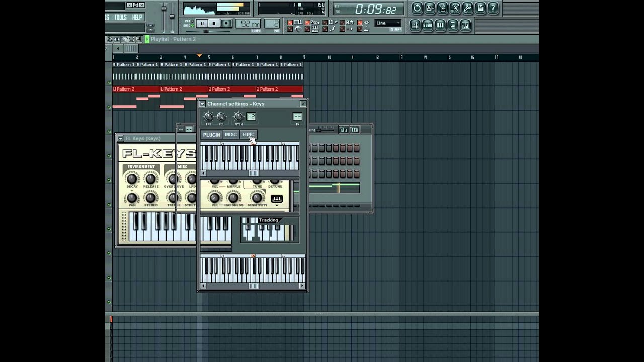Switch to the PLUGIN tab
The width and height of the screenshot is (644, 362).
211,135
